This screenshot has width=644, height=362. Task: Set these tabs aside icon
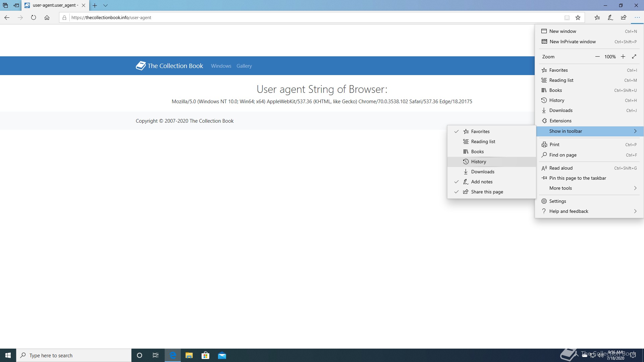(x=16, y=5)
